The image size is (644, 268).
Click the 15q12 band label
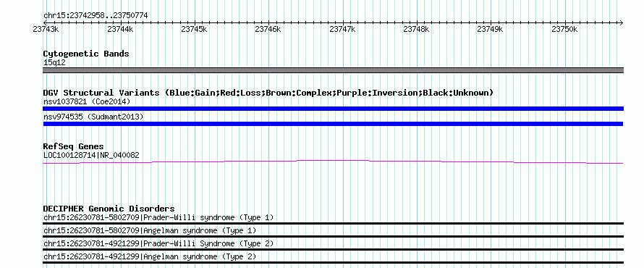pos(54,63)
